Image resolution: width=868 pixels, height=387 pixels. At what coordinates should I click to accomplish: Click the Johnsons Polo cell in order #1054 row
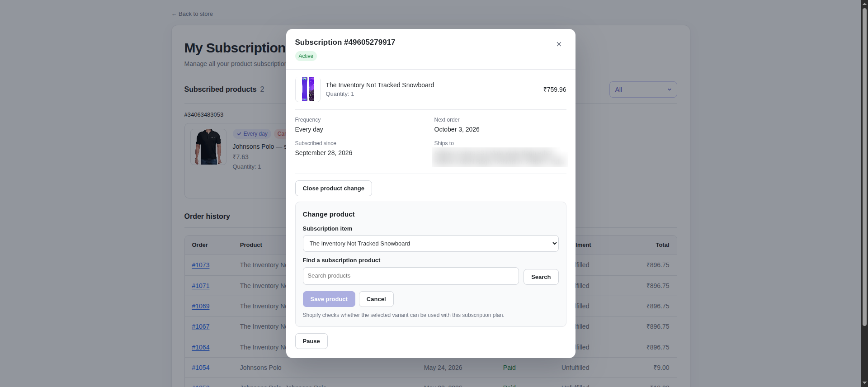pyautogui.click(x=261, y=368)
